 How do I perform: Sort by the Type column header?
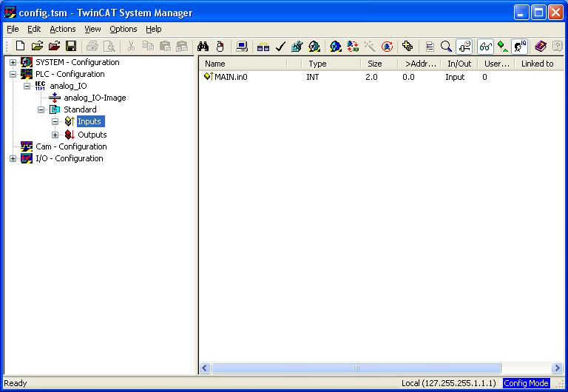(x=331, y=64)
